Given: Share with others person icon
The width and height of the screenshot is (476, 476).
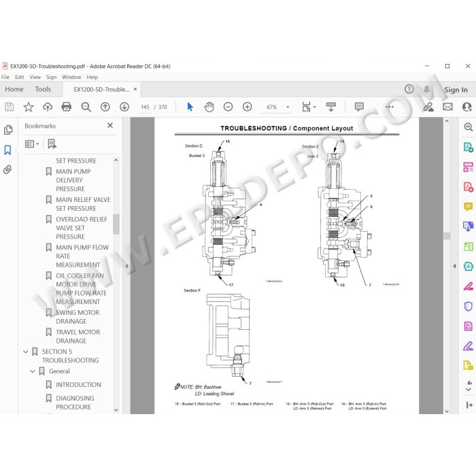Looking at the screenshot, I should [x=467, y=107].
